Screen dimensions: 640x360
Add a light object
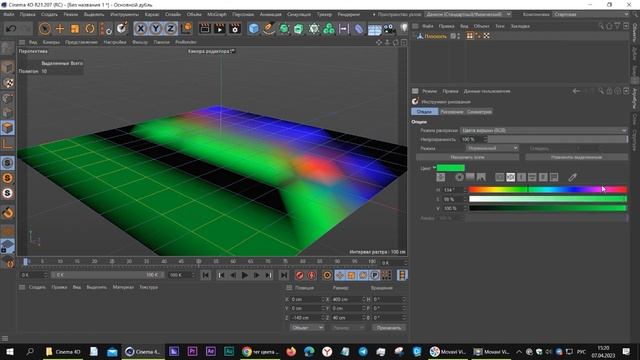(x=404, y=28)
